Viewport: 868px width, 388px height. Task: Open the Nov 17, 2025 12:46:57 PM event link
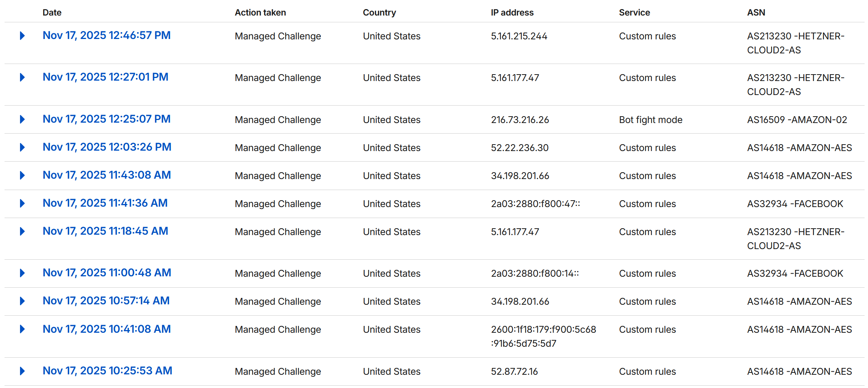106,35
